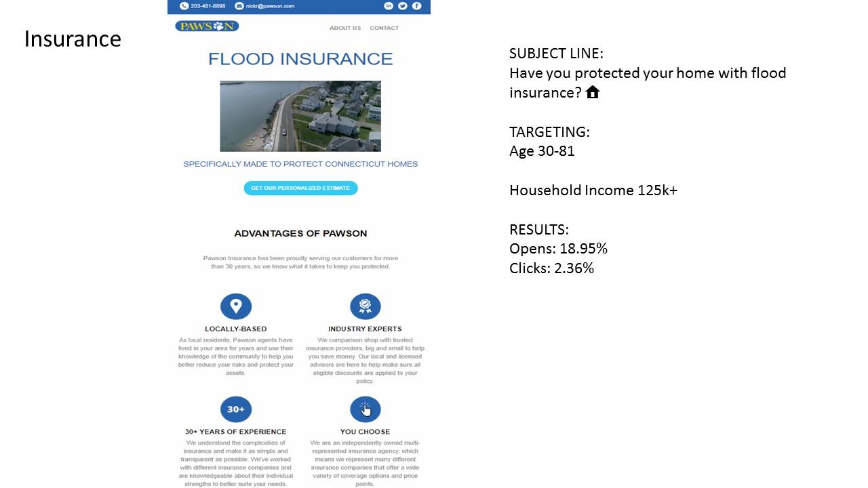
Task: Select the Insurance slide title text
Action: pyautogui.click(x=73, y=39)
